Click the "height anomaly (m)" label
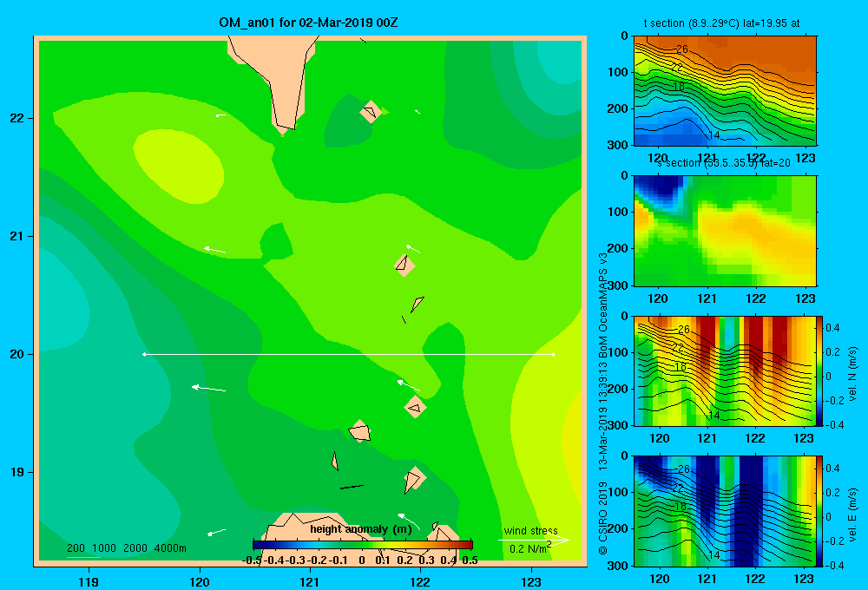The width and height of the screenshot is (868, 590). coord(361,529)
